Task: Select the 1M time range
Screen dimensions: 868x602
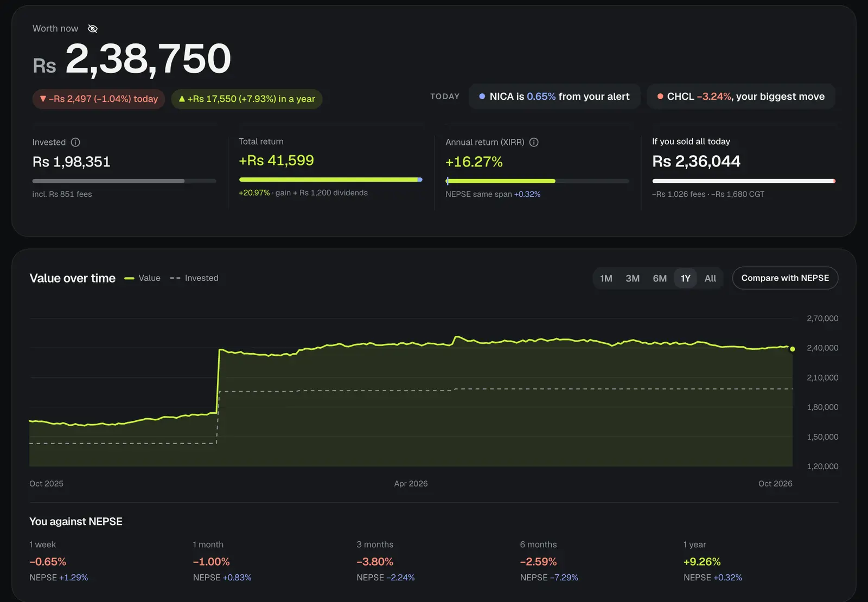Action: click(x=606, y=278)
